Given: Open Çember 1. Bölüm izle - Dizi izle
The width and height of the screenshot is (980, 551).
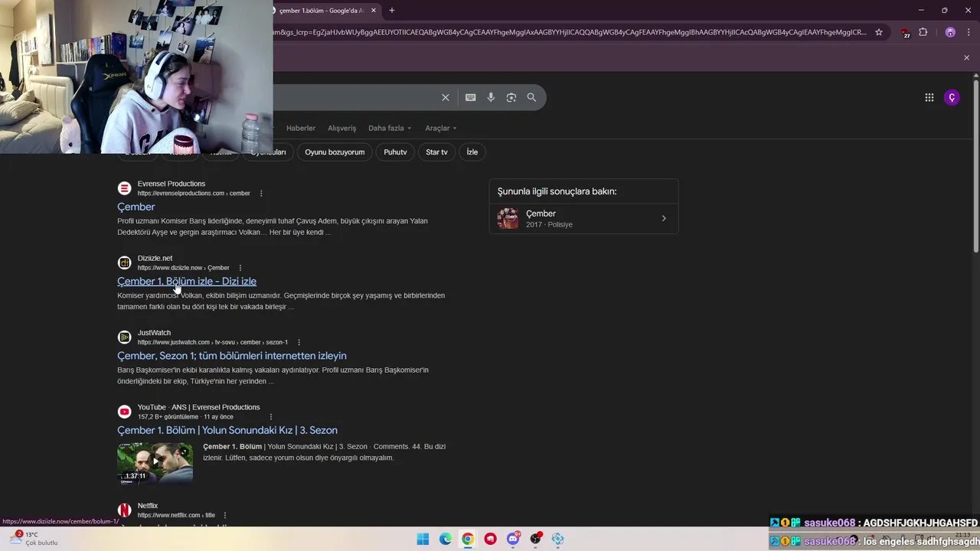Looking at the screenshot, I should point(187,281).
